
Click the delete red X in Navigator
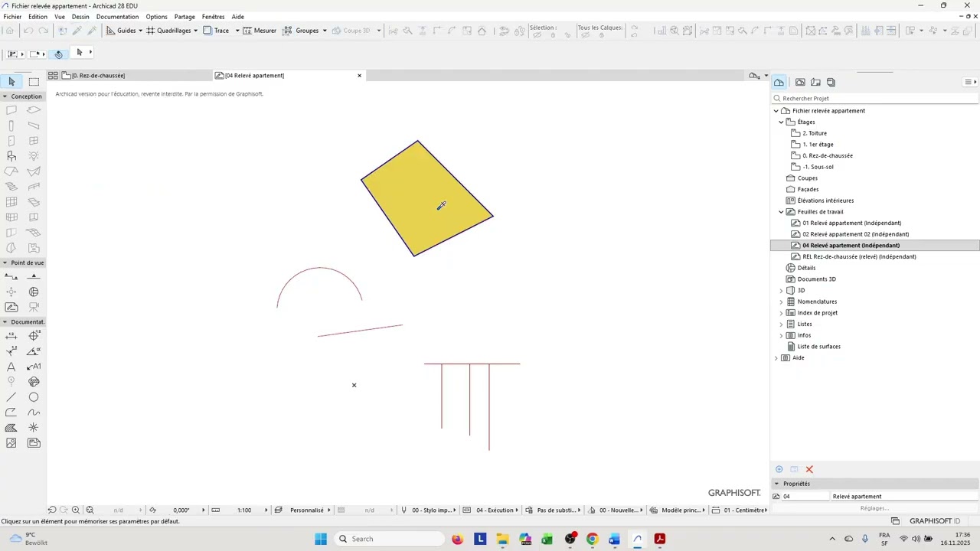(x=809, y=469)
